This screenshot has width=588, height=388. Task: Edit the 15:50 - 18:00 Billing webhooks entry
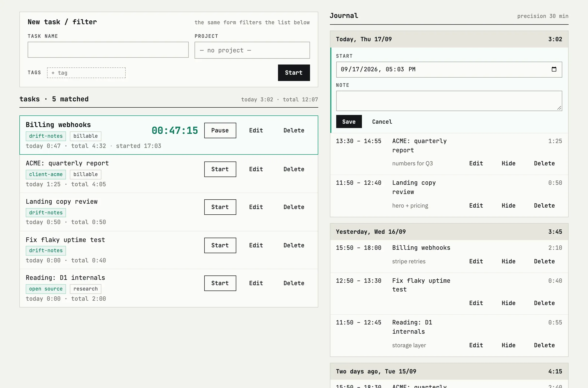[x=476, y=262]
